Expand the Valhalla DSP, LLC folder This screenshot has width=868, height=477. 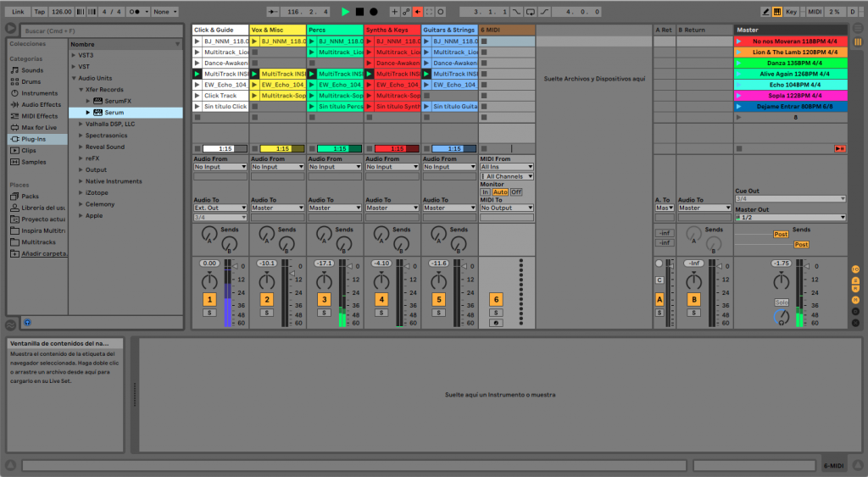click(x=81, y=124)
